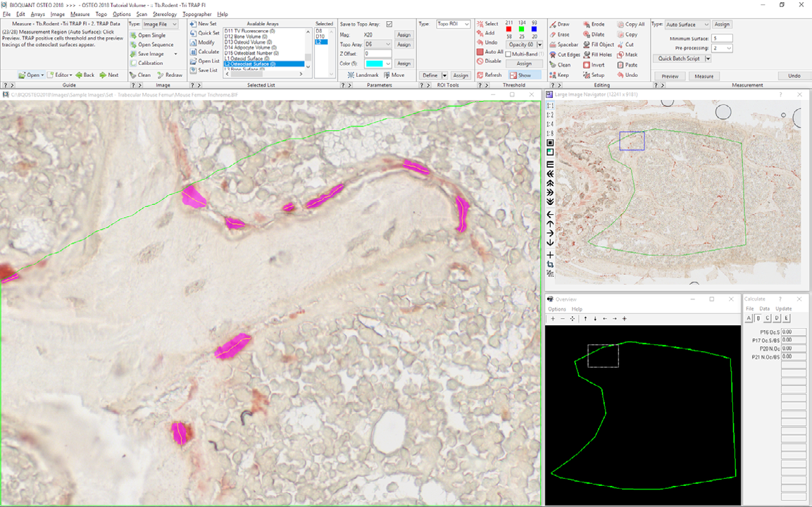Expand the Pre-processing dropdown

coord(729,48)
